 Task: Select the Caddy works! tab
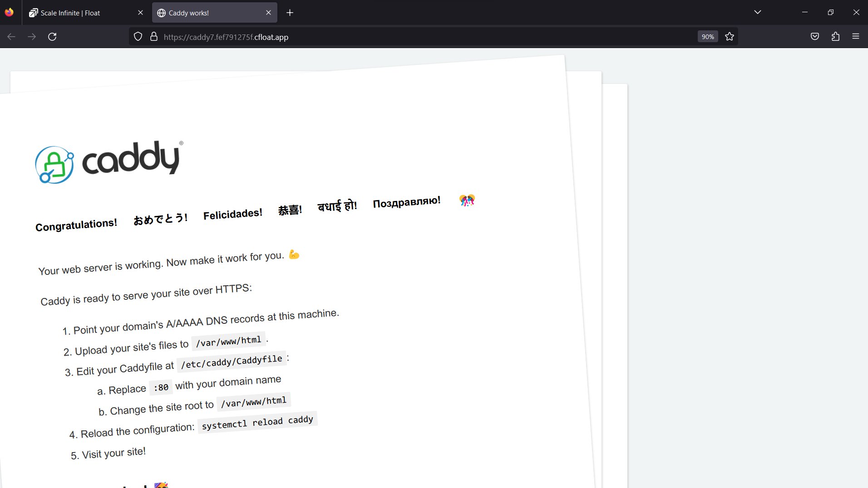(x=214, y=13)
